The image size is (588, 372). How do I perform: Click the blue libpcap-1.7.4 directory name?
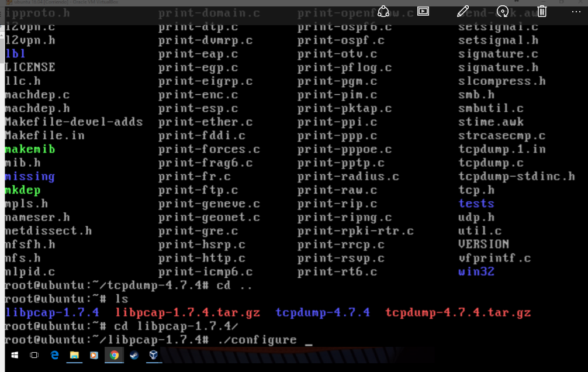coord(52,312)
